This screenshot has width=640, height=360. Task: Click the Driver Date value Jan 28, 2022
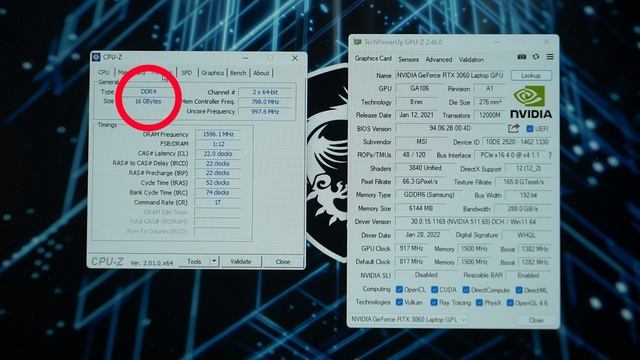[423, 235]
